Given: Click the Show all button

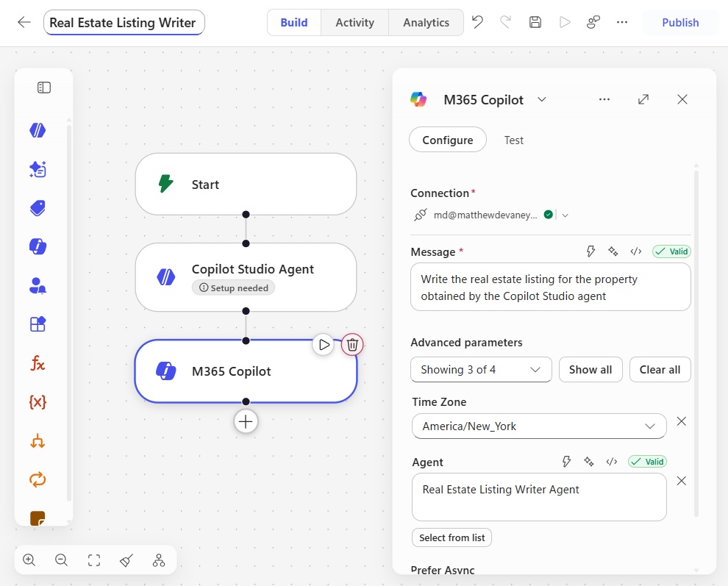Looking at the screenshot, I should coord(590,370).
